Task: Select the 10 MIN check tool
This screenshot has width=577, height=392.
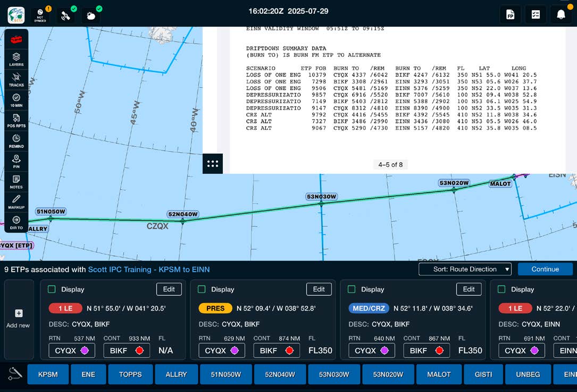Action: (16, 101)
